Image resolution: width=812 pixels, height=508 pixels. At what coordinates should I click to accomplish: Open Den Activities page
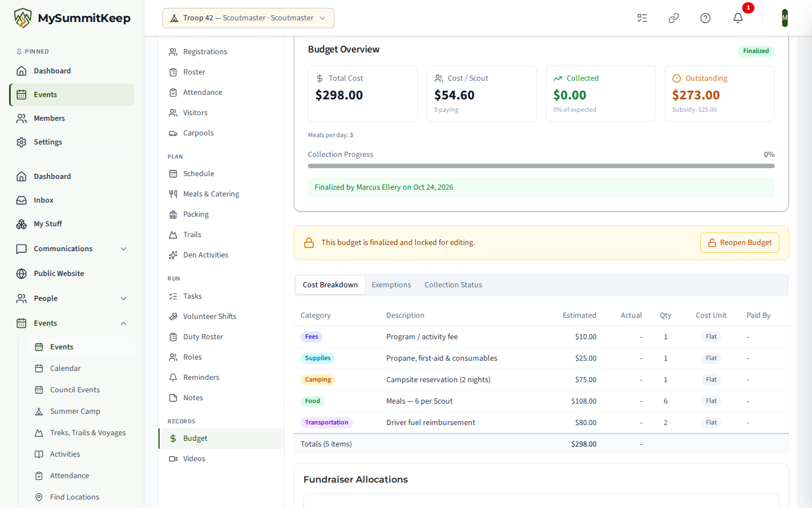click(221, 255)
